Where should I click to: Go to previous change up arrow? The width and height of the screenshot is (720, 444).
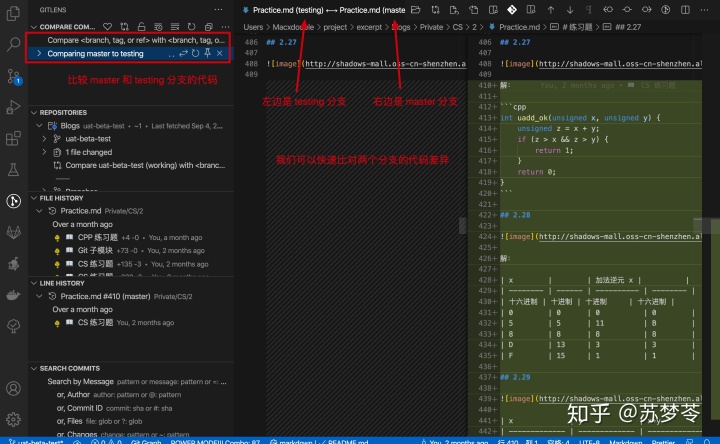pyautogui.click(x=551, y=10)
